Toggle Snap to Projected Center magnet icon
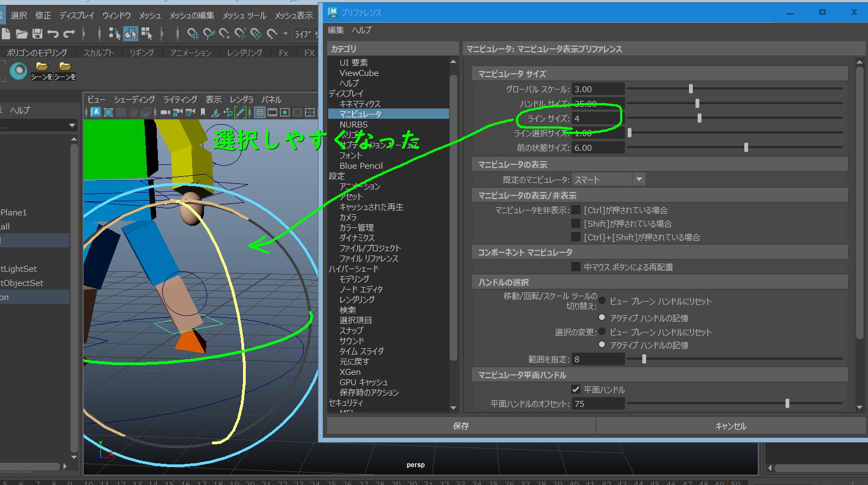 240,34
